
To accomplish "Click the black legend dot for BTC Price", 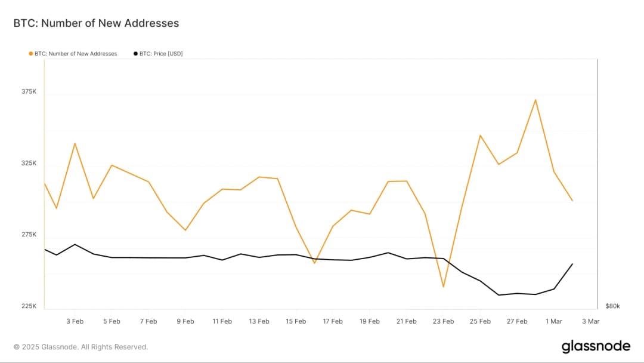I will coord(135,54).
